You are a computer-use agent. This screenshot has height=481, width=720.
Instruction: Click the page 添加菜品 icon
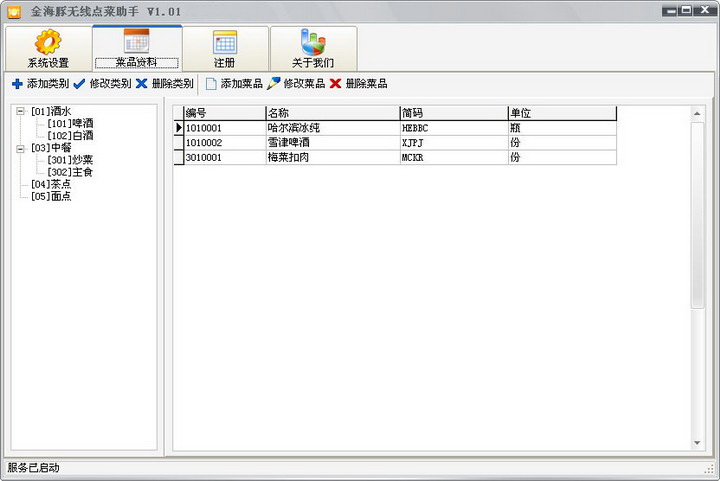[x=211, y=84]
